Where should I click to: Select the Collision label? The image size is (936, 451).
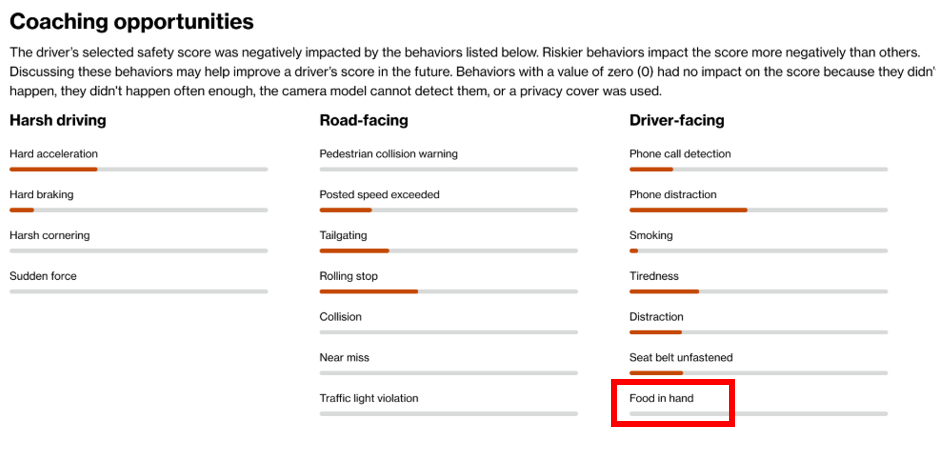click(x=340, y=317)
